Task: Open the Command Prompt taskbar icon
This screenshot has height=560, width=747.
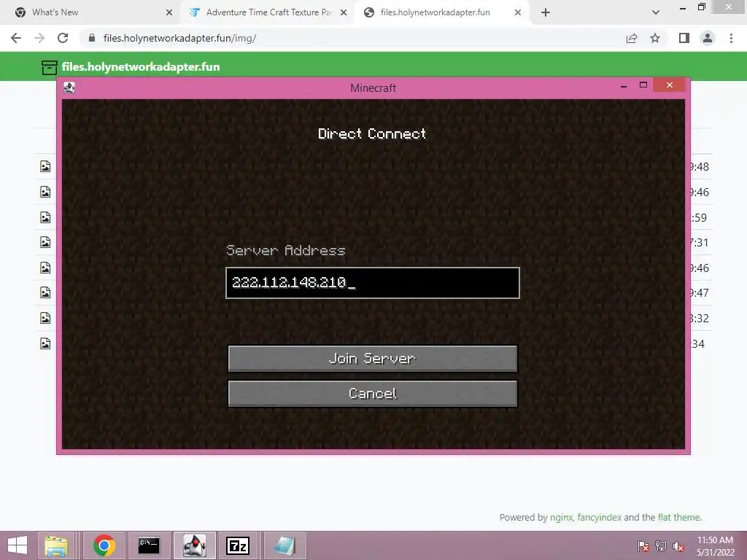Action: [x=149, y=545]
